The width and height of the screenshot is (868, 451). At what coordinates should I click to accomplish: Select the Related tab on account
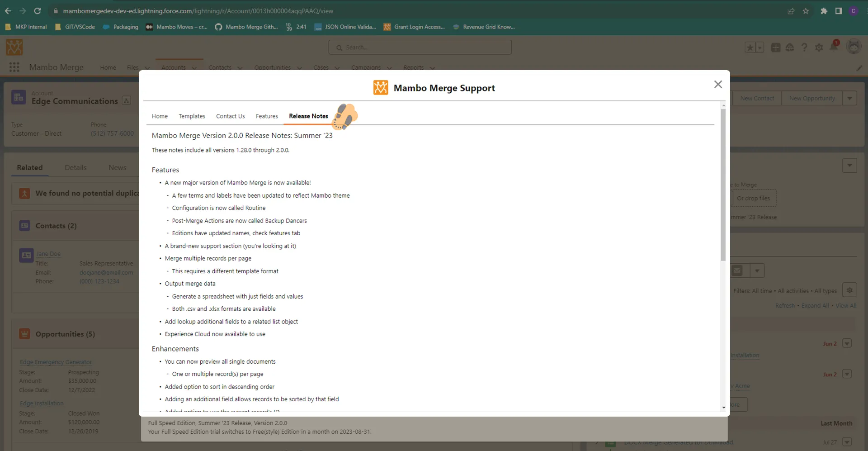tap(30, 167)
